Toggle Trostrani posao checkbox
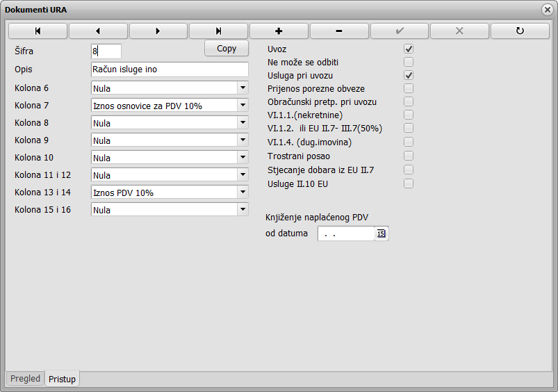Image resolution: width=558 pixels, height=392 pixels. 409,156
